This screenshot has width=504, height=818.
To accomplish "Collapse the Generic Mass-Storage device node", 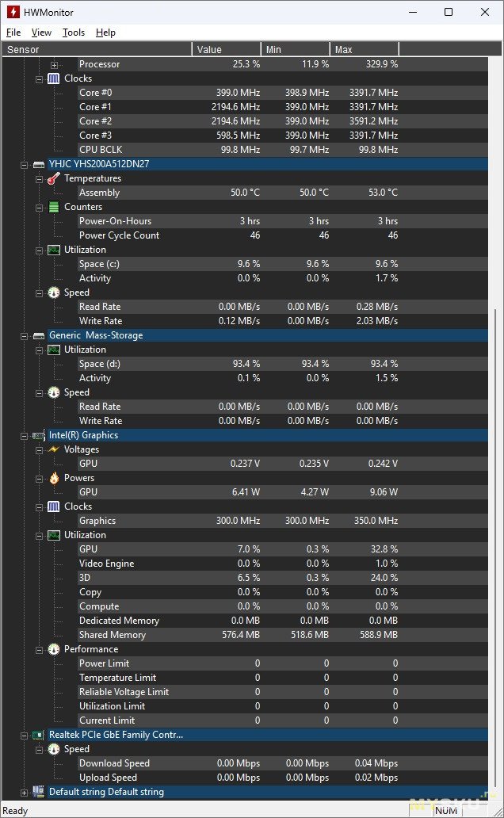I will coord(24,337).
